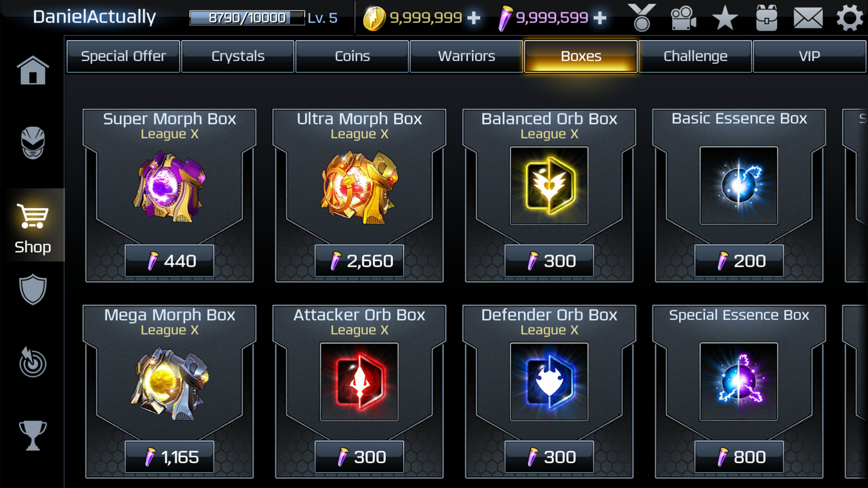Open the backpack inventory icon
This screenshot has height=488, width=868.
point(766,18)
